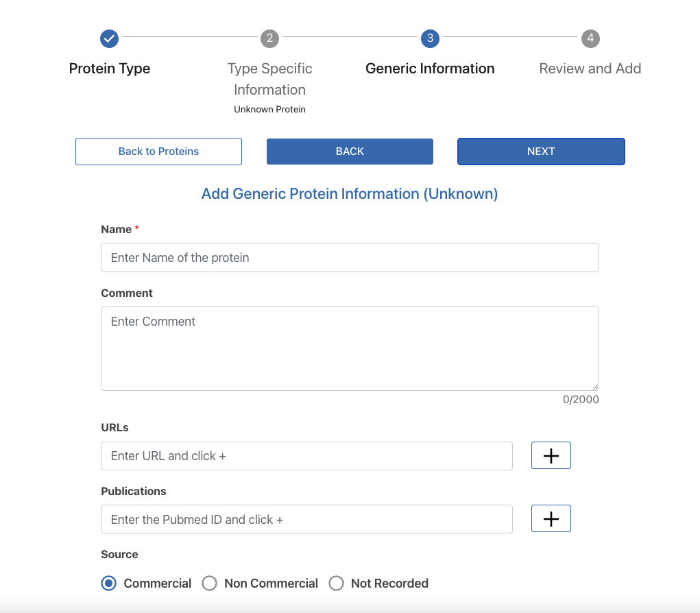This screenshot has height=613, width=700.
Task: Focus the URL entry field
Action: click(x=306, y=456)
